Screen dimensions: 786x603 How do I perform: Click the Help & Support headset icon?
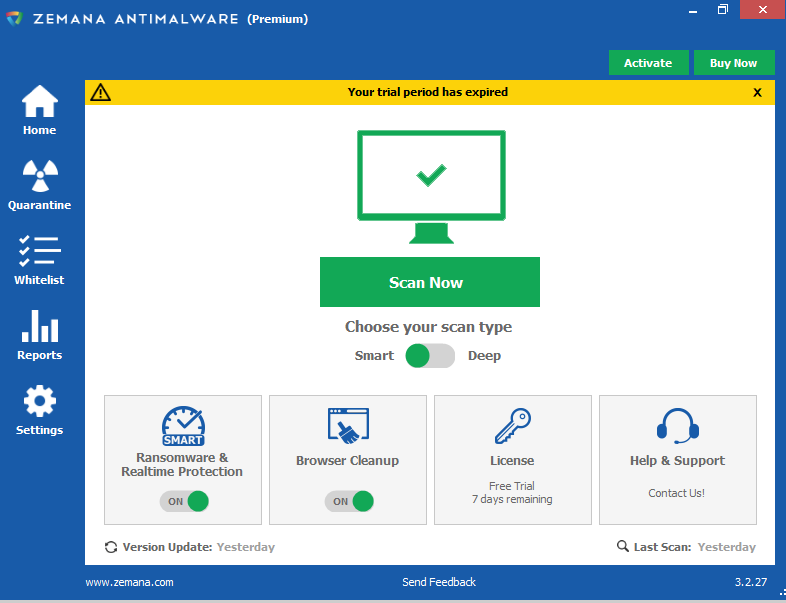point(678,426)
